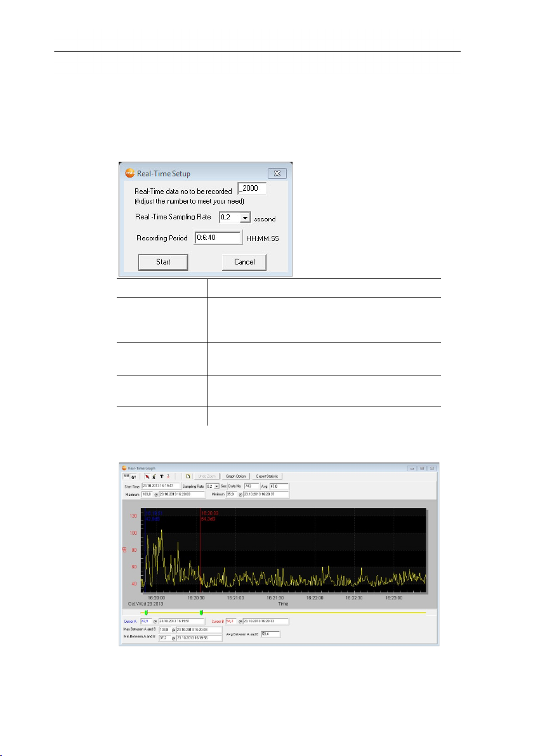Image resolution: width=533 pixels, height=756 pixels.
Task: Select the text annotation T tool
Action: coord(162,476)
